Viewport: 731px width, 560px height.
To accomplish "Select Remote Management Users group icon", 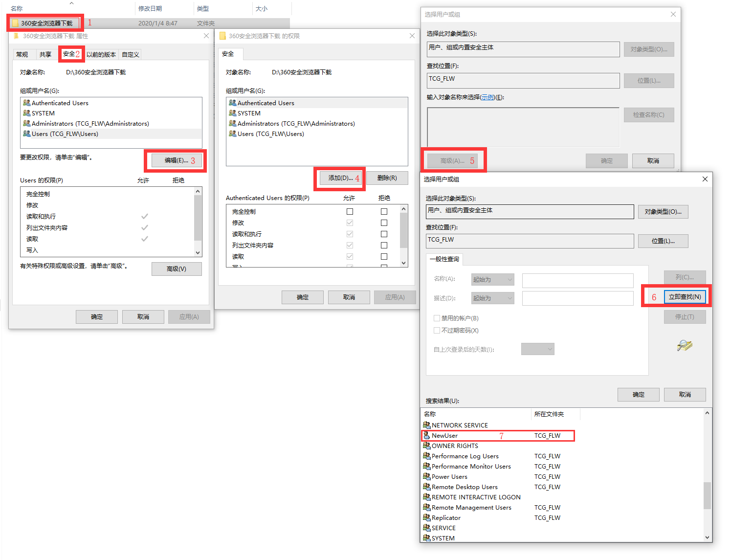I will pos(427,507).
